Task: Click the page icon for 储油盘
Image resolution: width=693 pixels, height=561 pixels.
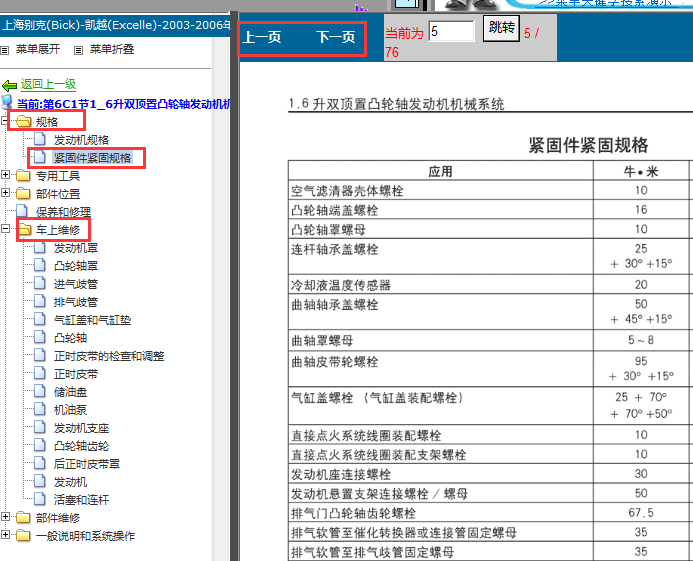Action: point(40,391)
